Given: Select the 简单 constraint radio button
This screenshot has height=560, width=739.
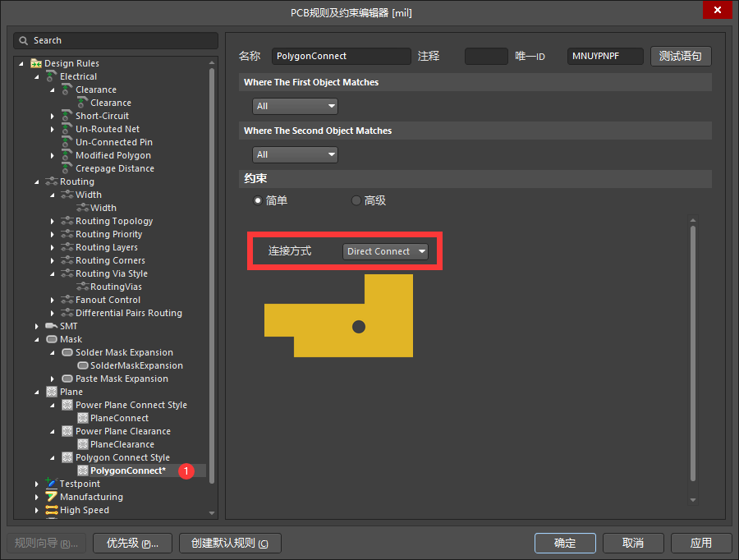Looking at the screenshot, I should coord(258,200).
